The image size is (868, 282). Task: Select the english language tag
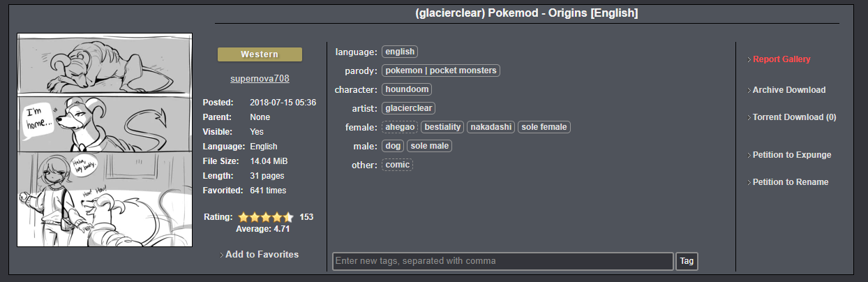400,52
